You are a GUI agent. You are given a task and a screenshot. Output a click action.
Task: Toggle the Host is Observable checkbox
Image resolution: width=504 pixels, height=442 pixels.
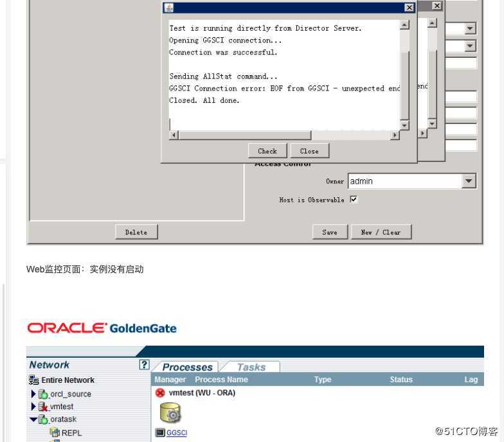pyautogui.click(x=354, y=199)
